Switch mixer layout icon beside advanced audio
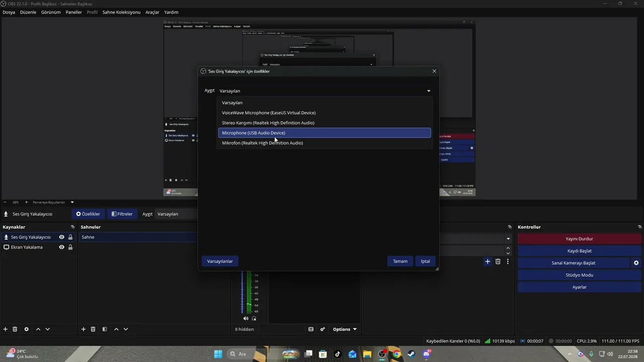Screen dimensions: 644x362 (x=311, y=329)
